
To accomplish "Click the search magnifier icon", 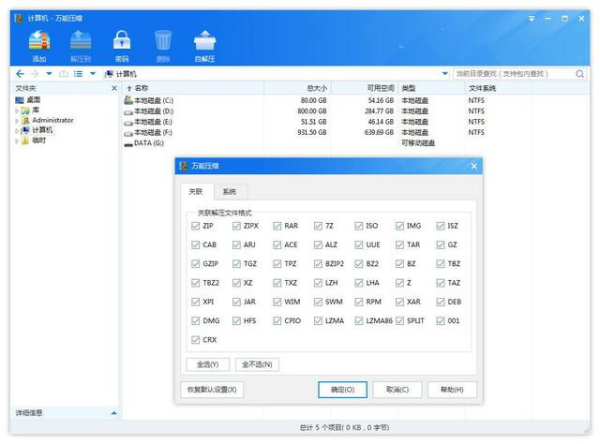I will pyautogui.click(x=580, y=73).
